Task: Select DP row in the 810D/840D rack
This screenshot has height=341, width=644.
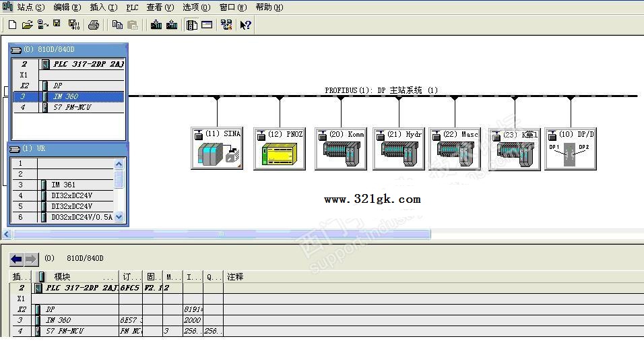Action: point(69,86)
